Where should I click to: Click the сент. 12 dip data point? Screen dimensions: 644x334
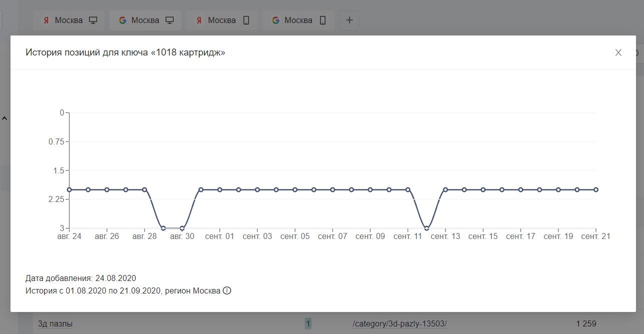(x=427, y=228)
